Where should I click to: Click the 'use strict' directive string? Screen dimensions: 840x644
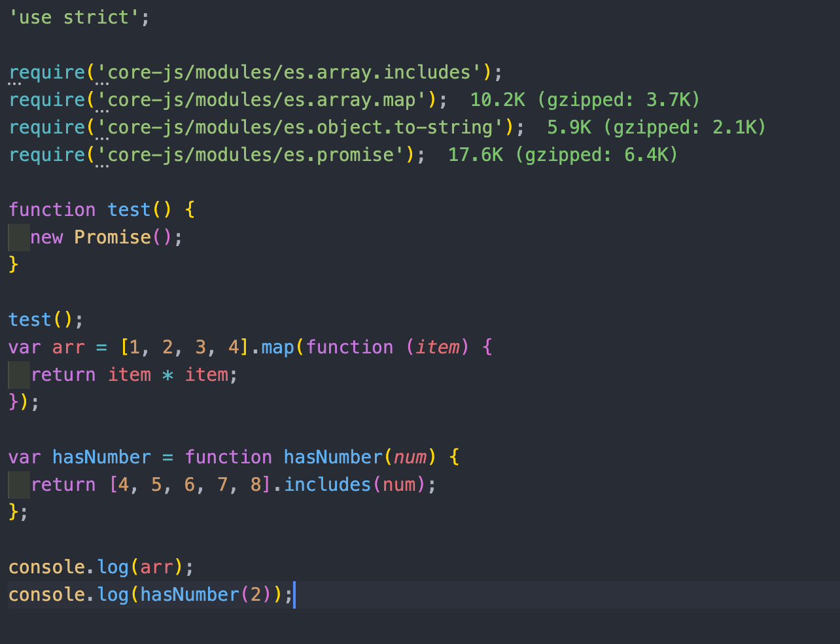click(74, 17)
